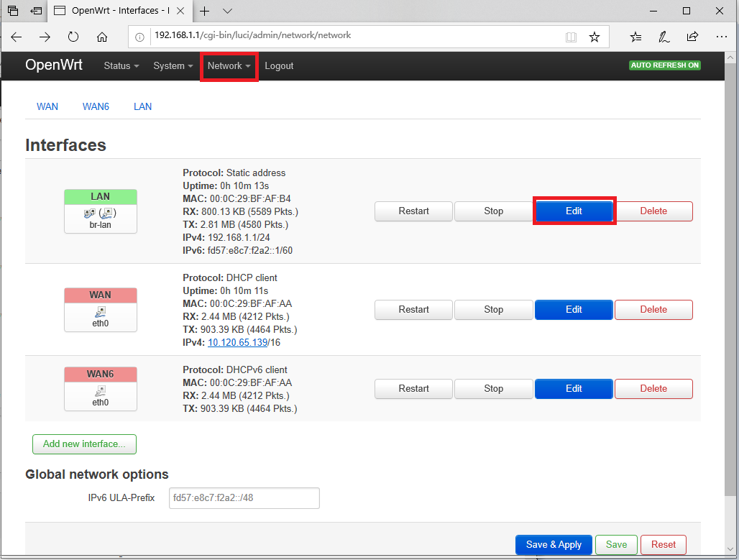Go back to previous page
Image resolution: width=739 pixels, height=560 pixels.
point(17,37)
